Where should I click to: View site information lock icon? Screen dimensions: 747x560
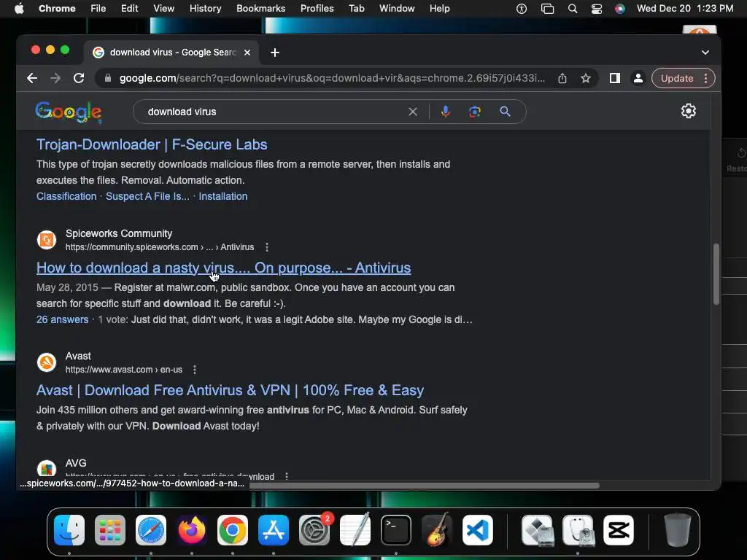[x=108, y=78]
